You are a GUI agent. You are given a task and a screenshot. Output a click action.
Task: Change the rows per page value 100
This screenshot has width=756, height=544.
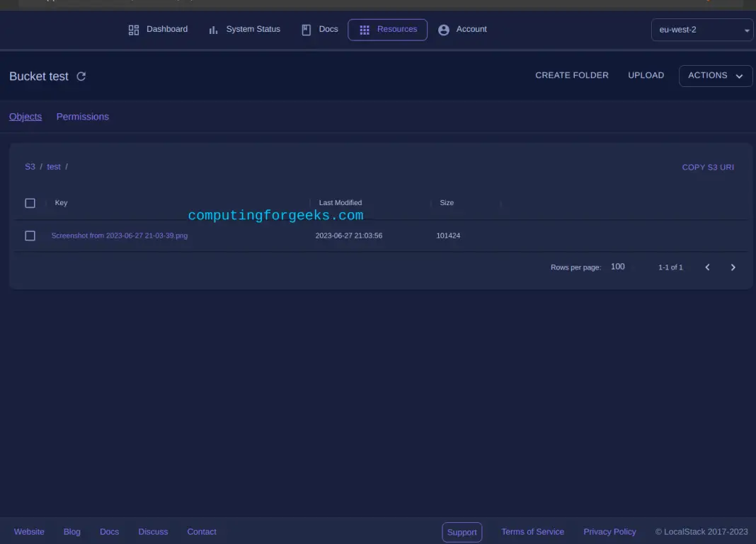[618, 267]
